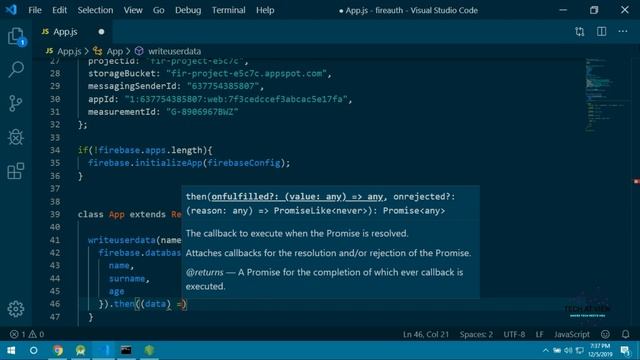Open the Source Control view
The height and width of the screenshot is (360, 640).
pos(16,103)
